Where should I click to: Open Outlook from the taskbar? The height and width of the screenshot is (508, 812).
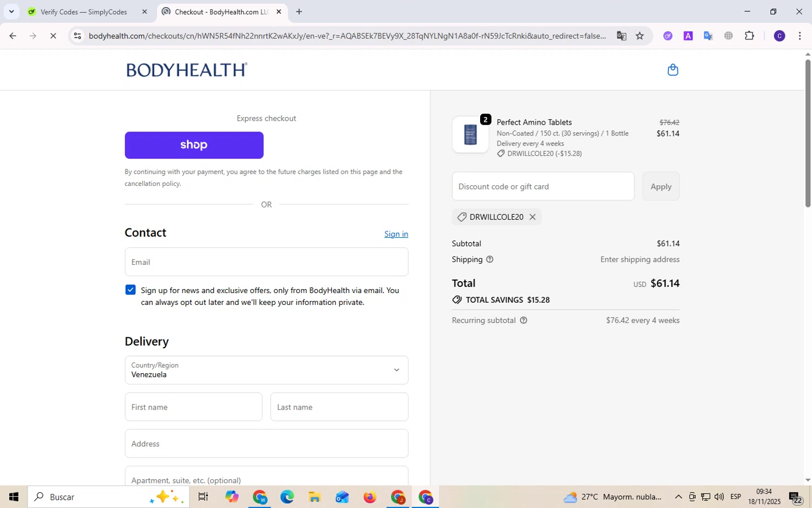click(x=342, y=497)
